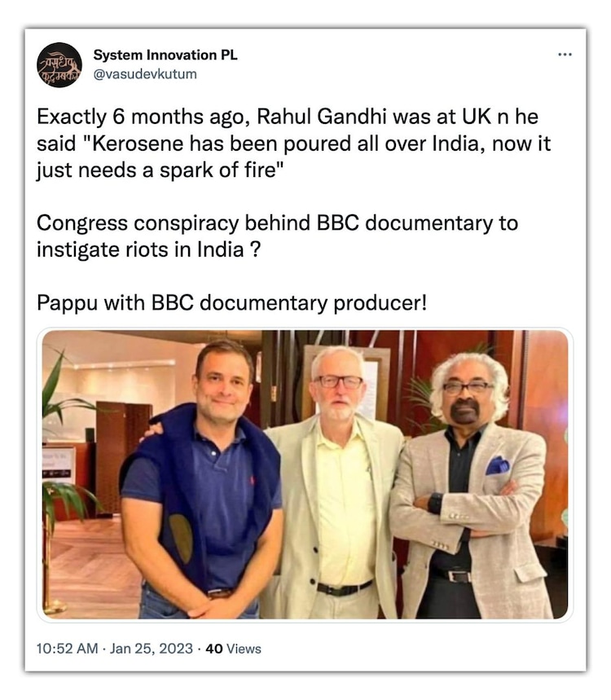The height and width of the screenshot is (700, 611).
Task: Click the wristwatch on the right man's arm
Action: 435,503
